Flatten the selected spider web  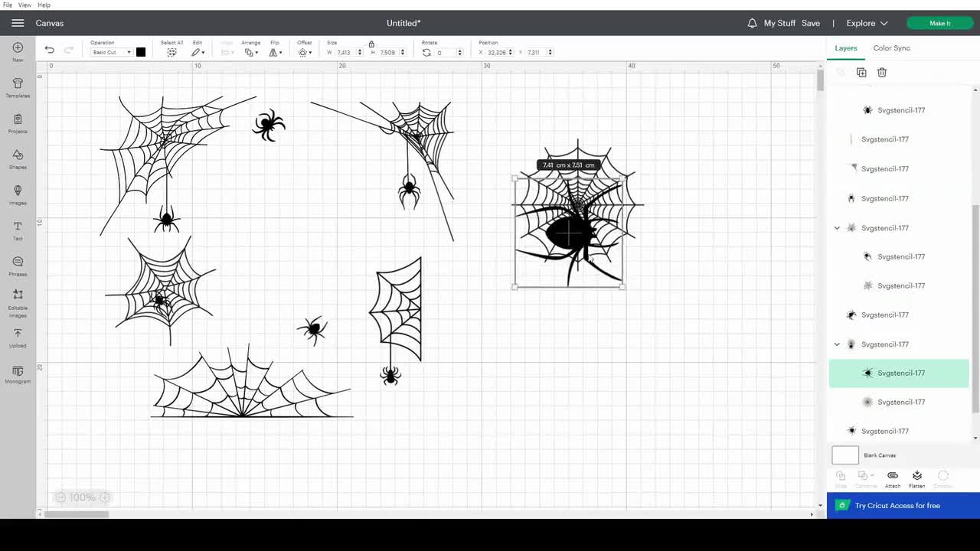click(x=916, y=478)
